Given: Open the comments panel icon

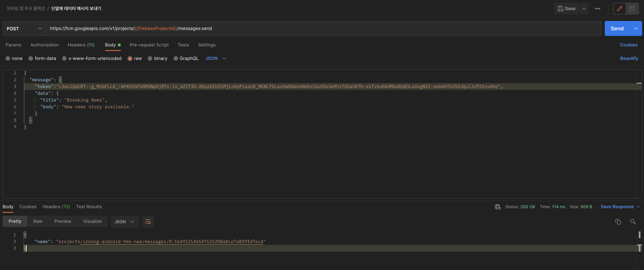Looking at the screenshot, I should click(x=632, y=9).
